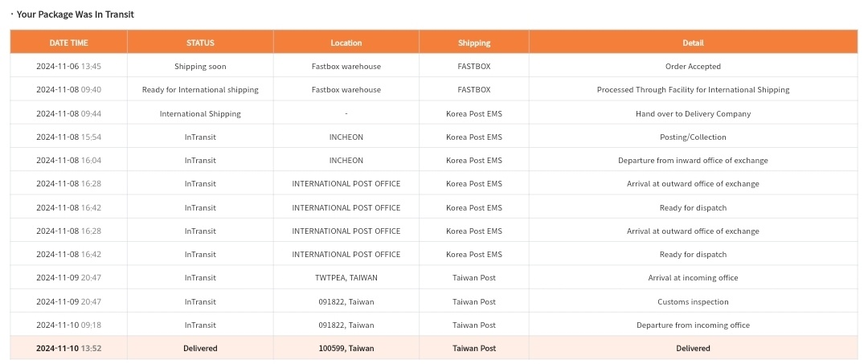The height and width of the screenshot is (364, 868).
Task: Click the Location column header
Action: [346, 43]
